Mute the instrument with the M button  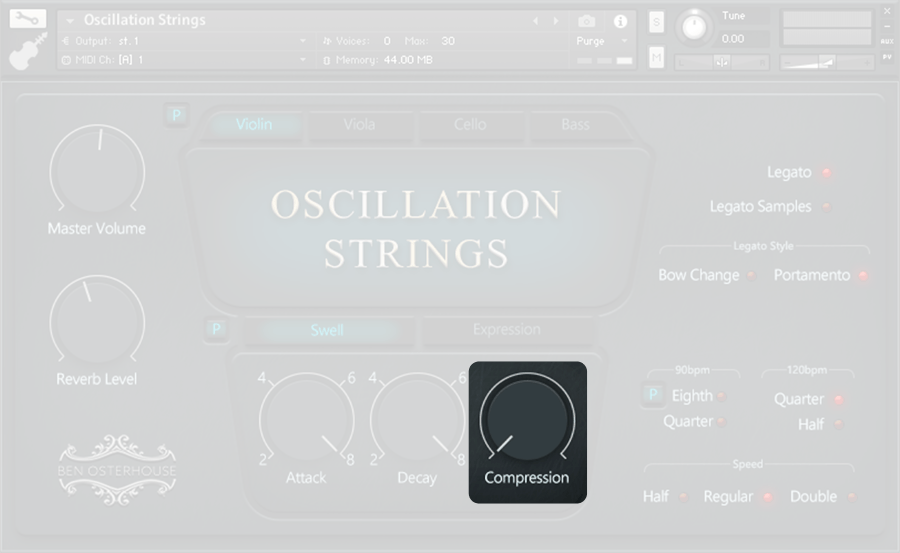(656, 57)
